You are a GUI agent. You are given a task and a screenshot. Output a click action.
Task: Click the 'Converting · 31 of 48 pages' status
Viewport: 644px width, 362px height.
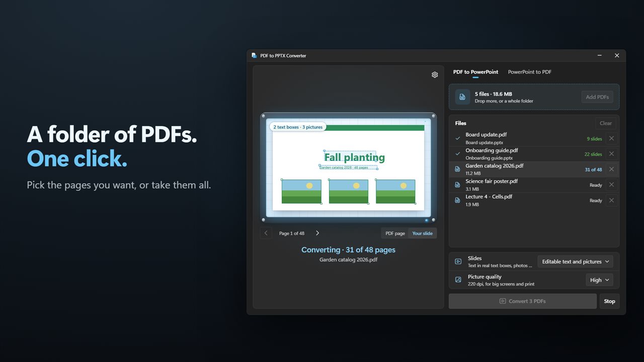pos(348,250)
